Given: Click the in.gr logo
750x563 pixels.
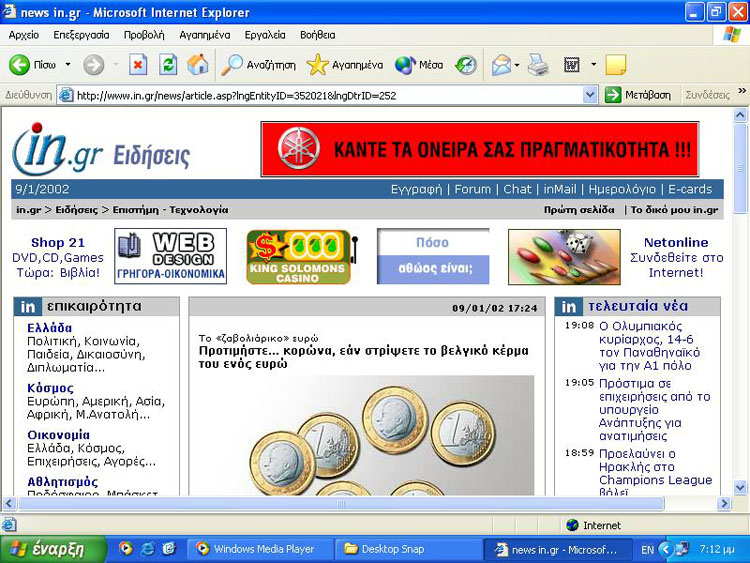Looking at the screenshot, I should 58,150.
